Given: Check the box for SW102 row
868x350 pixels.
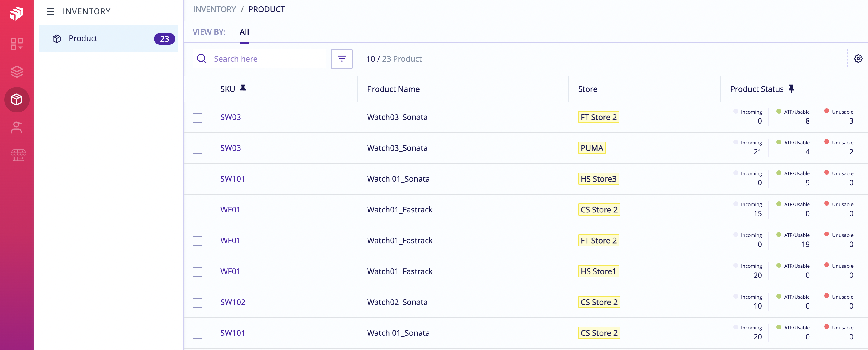Looking at the screenshot, I should pos(198,303).
